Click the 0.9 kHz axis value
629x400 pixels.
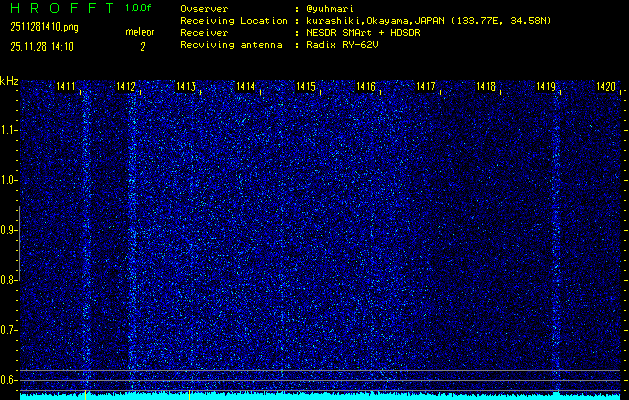(8, 230)
